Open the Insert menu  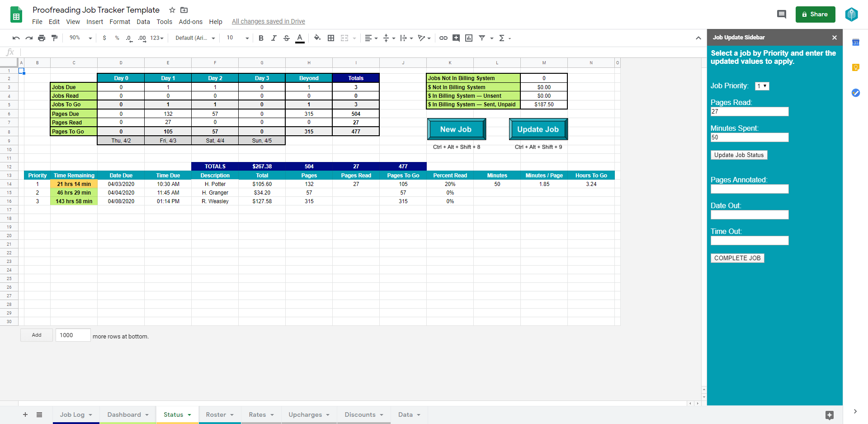pos(94,22)
